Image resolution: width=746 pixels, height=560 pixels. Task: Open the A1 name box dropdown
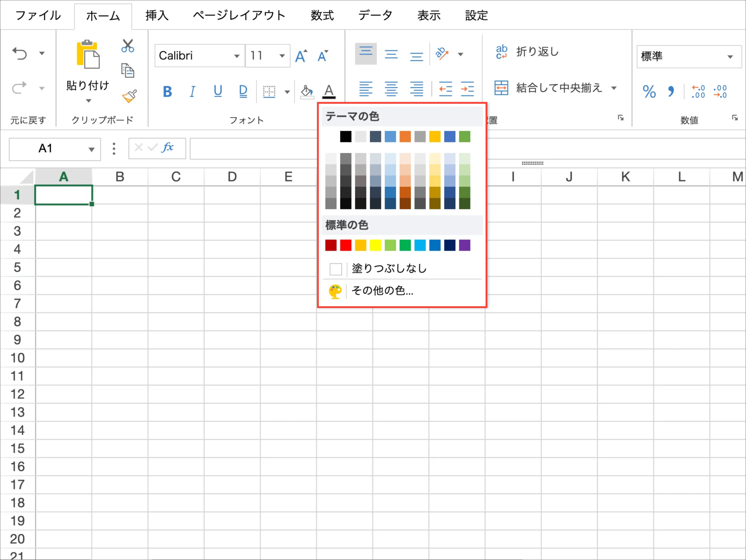[x=91, y=149]
